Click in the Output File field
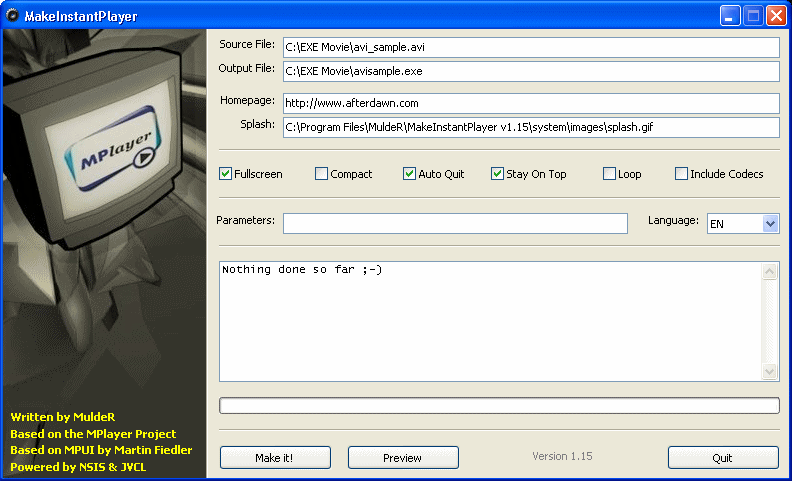Image resolution: width=792 pixels, height=481 pixels. pyautogui.click(x=531, y=71)
